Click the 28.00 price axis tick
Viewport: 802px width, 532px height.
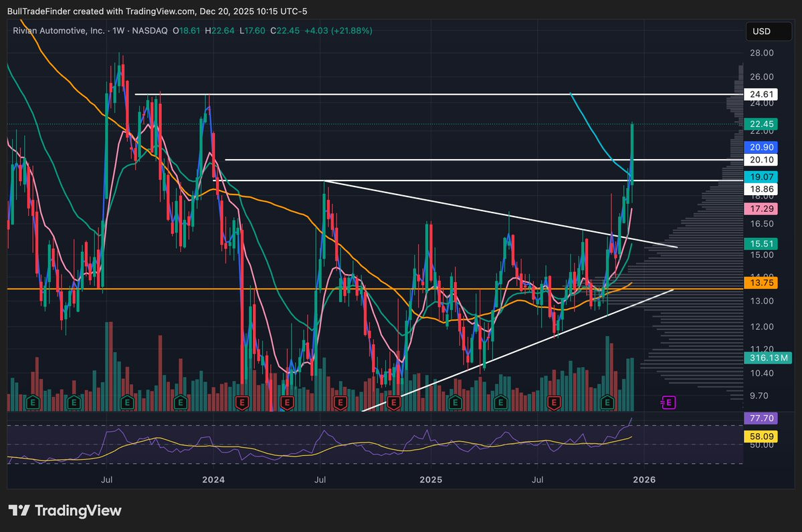pyautogui.click(x=762, y=53)
